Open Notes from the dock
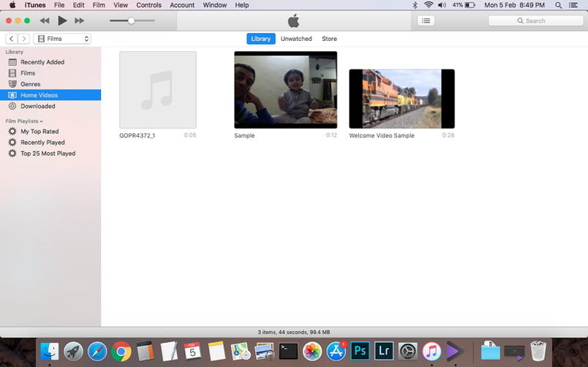The height and width of the screenshot is (367, 588). pyautogui.click(x=216, y=352)
